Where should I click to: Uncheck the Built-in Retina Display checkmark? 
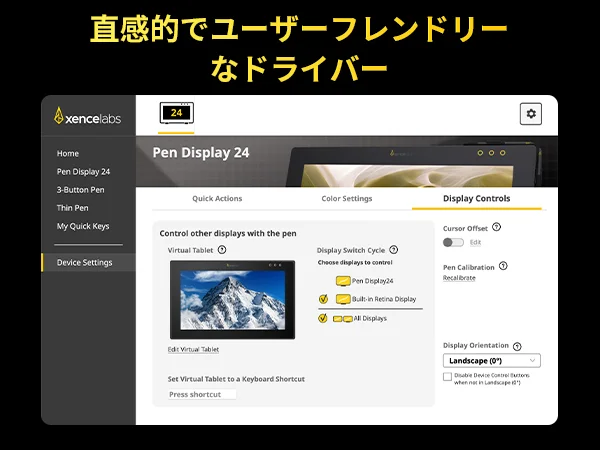coord(323,299)
